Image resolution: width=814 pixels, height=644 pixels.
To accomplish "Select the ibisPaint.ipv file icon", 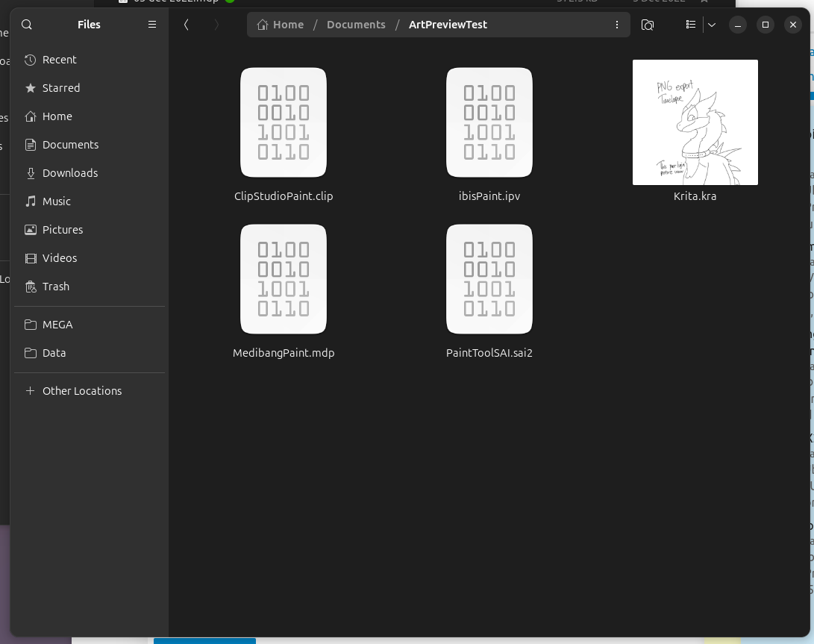I will tap(489, 122).
